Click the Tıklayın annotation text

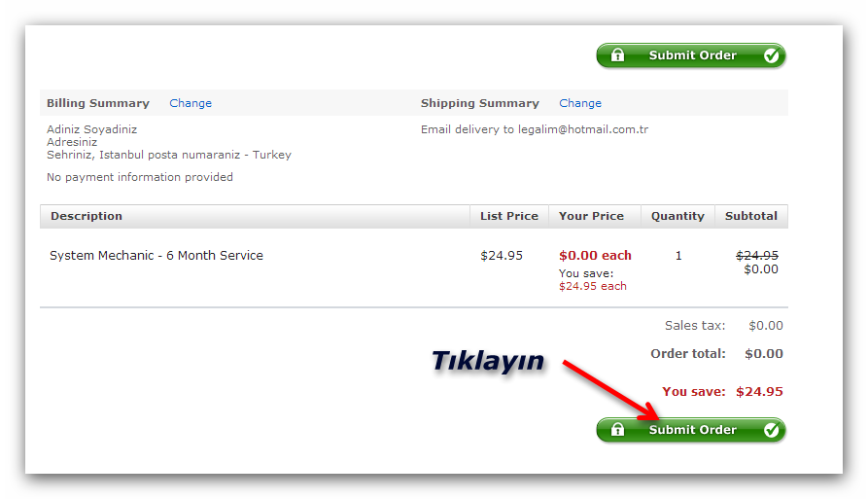tap(487, 361)
